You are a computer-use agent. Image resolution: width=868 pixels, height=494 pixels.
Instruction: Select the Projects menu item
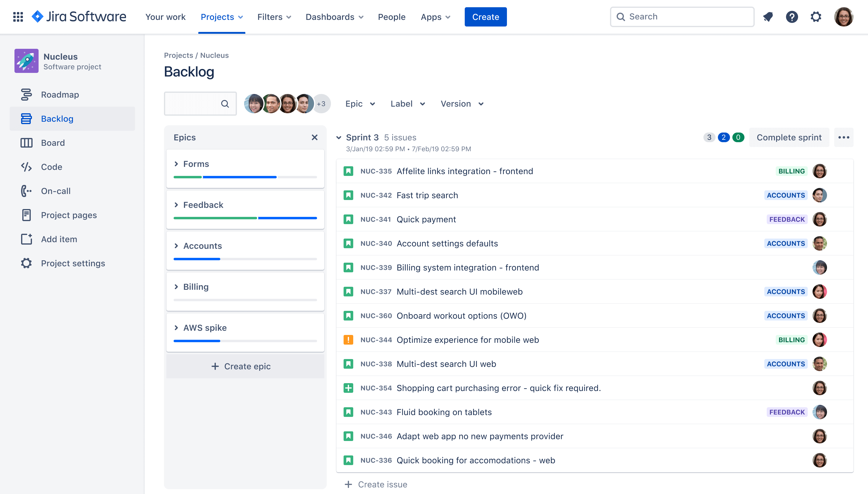pos(221,17)
